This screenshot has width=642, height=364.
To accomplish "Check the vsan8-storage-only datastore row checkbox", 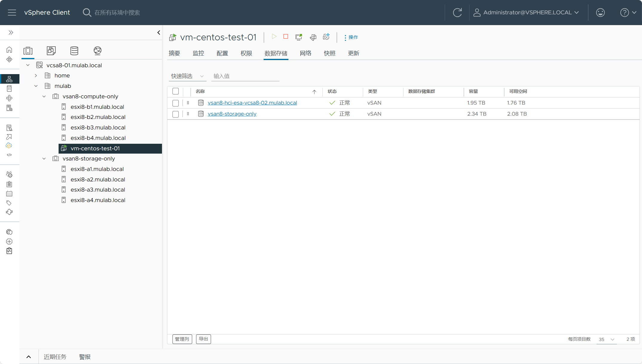I will click(176, 114).
